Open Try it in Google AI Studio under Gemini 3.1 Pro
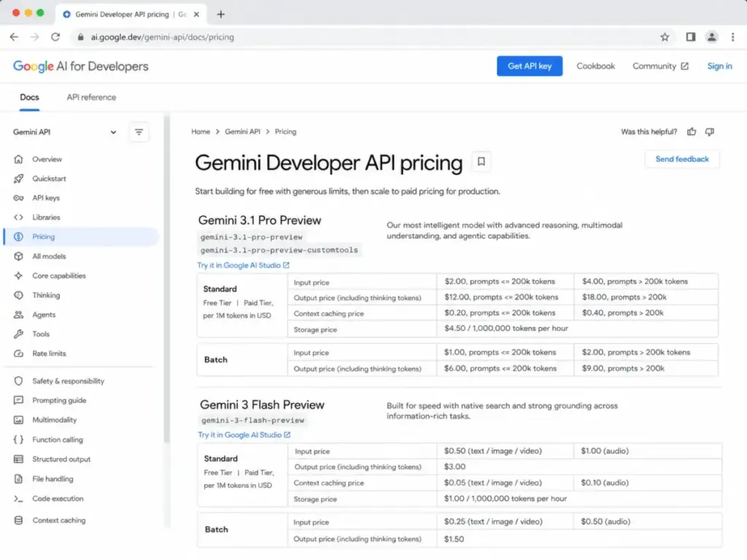The height and width of the screenshot is (560, 747). 243,265
